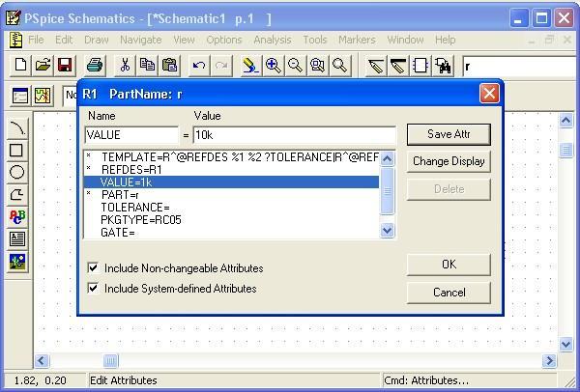The width and height of the screenshot is (580, 392).
Task: Click attribute list scroll up arrow
Action: pyautogui.click(x=387, y=159)
